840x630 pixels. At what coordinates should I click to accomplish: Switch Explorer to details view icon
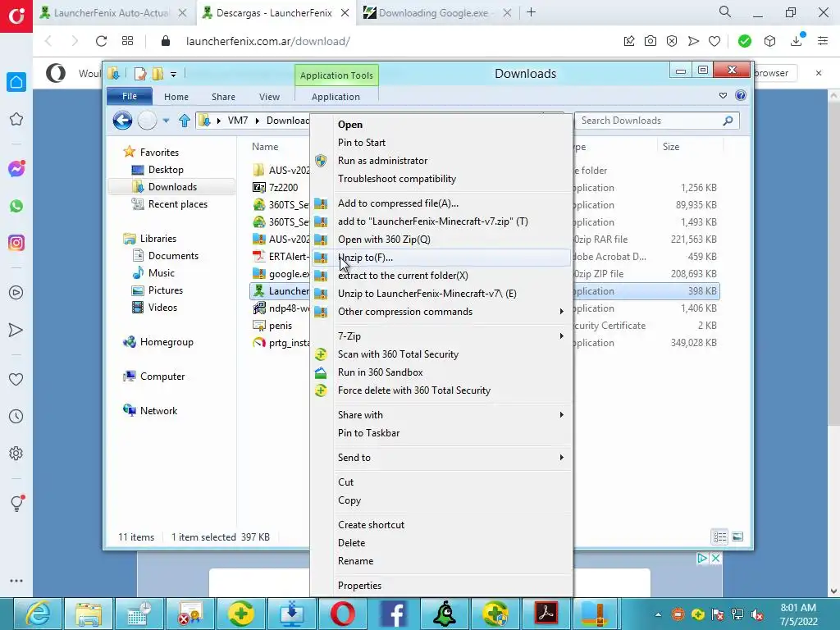tap(719, 536)
